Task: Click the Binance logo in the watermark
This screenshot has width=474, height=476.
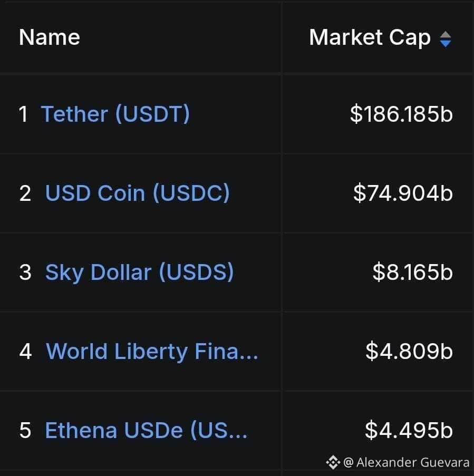Action: pyautogui.click(x=333, y=462)
